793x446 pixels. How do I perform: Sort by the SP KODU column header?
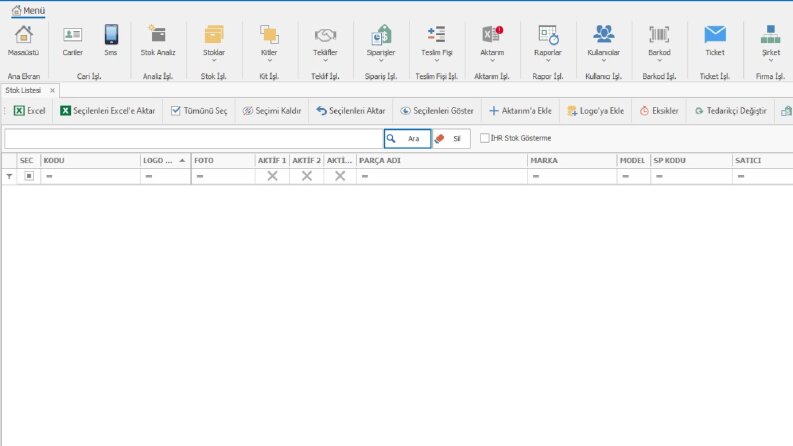click(691, 160)
